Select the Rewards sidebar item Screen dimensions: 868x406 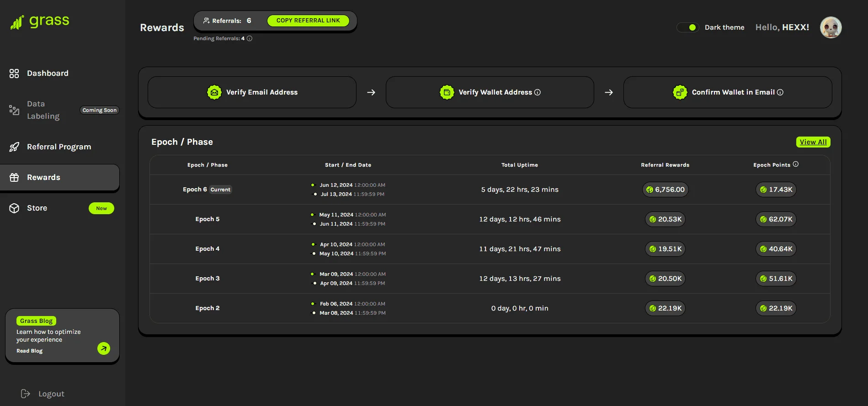coord(60,178)
